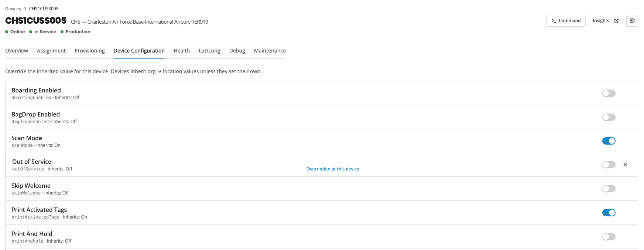This screenshot has width=644, height=250.
Task: Open the settings gear menu
Action: (x=632, y=21)
